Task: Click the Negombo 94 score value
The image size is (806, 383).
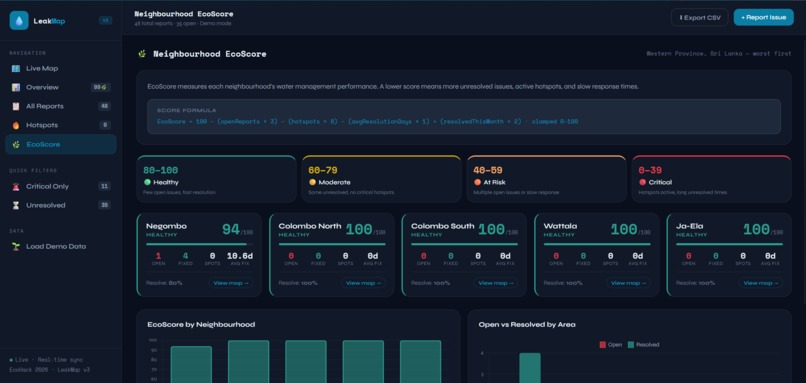Action: pos(231,229)
